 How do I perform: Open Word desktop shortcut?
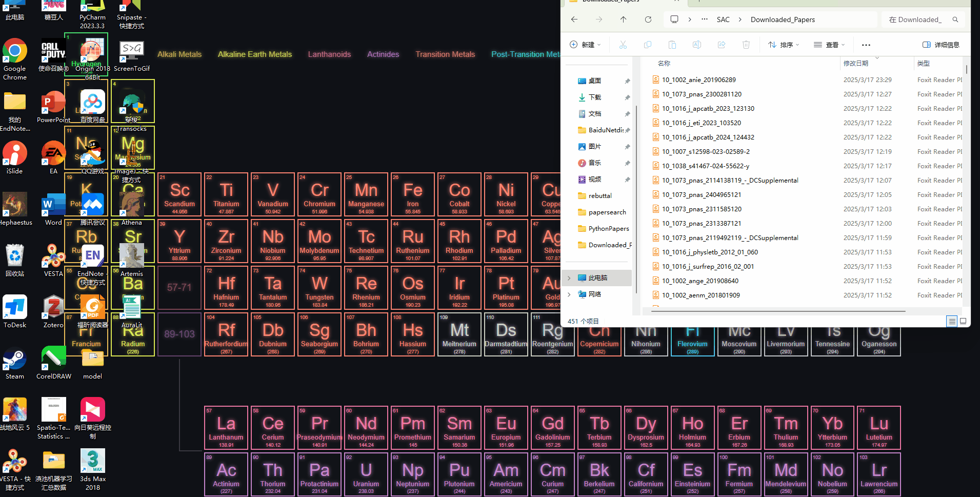click(54, 209)
